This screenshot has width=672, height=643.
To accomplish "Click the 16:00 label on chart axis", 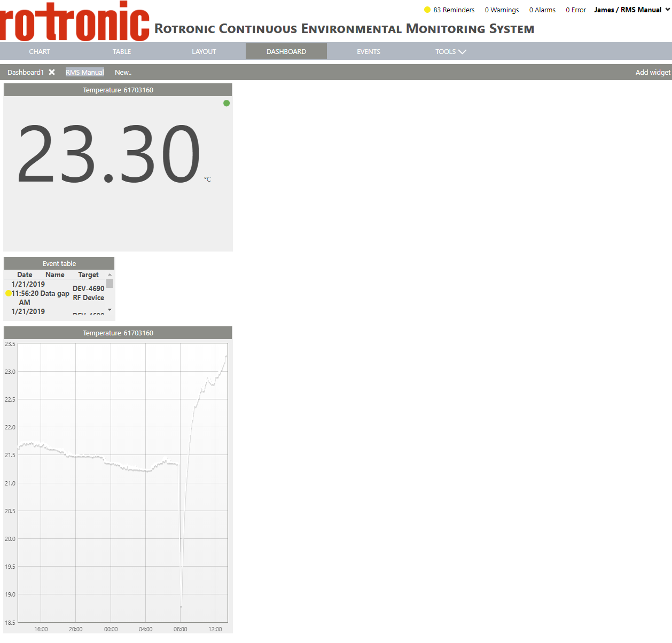I will (x=41, y=629).
